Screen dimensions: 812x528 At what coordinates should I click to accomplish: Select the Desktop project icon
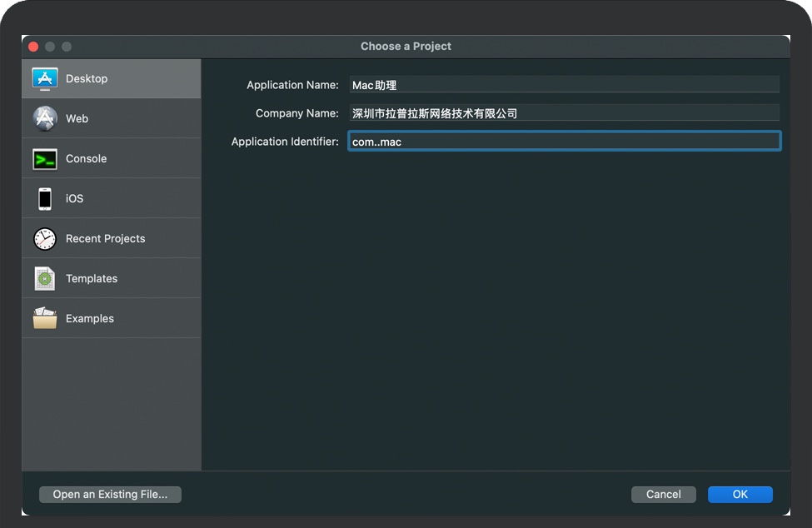pos(45,78)
